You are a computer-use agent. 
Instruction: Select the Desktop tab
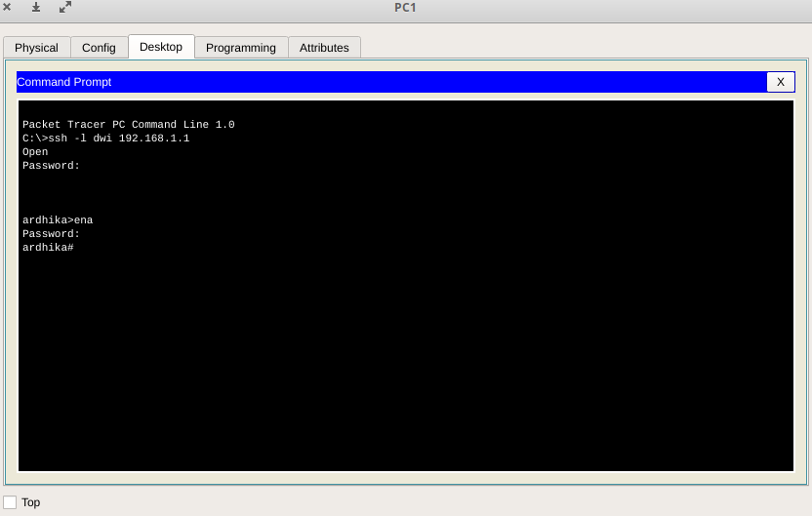(161, 47)
